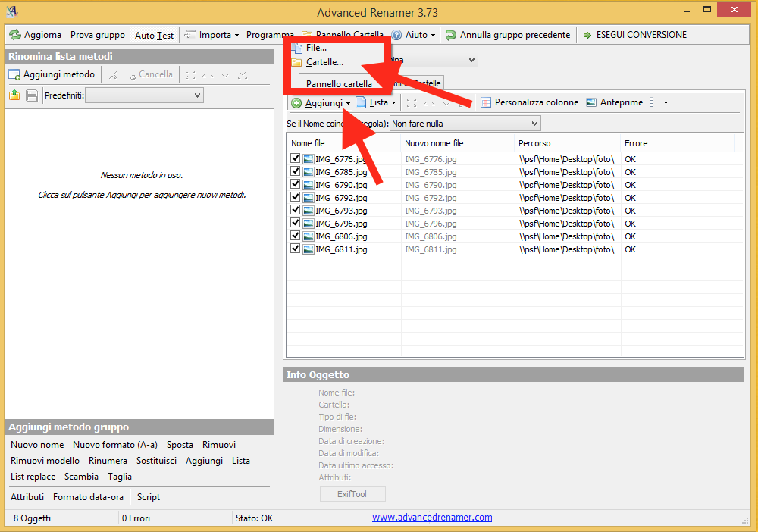Add the Scambia method
Screen dimensions: 758x532
81,477
